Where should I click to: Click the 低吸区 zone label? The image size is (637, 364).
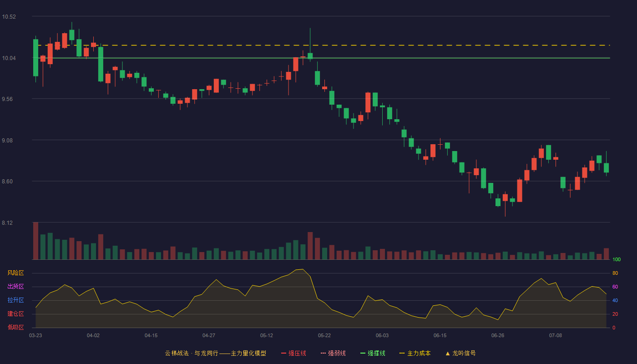click(15, 327)
